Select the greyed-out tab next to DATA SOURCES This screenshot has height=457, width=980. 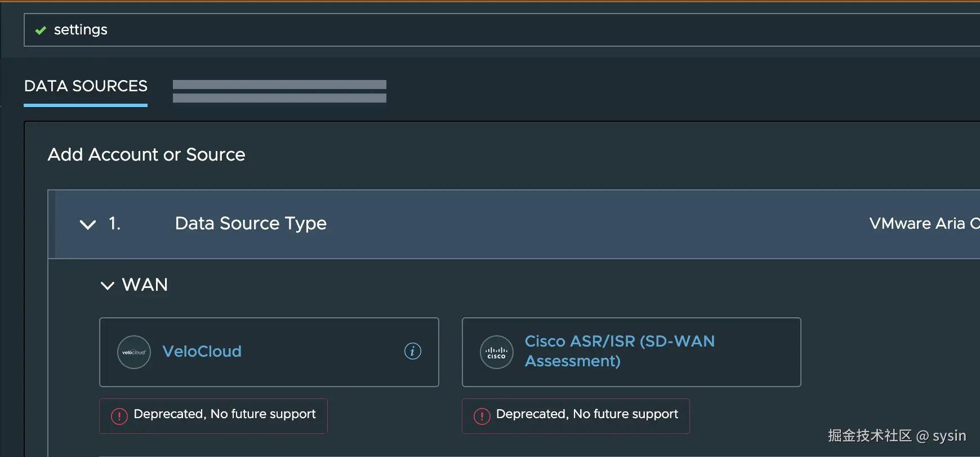(x=279, y=91)
